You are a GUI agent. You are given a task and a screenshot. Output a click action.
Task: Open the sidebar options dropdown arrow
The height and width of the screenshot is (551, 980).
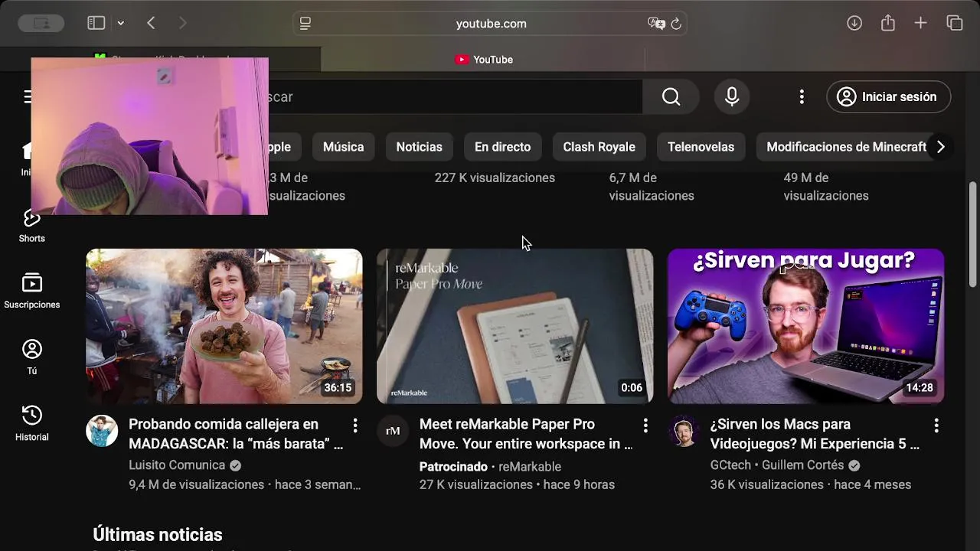[120, 24]
